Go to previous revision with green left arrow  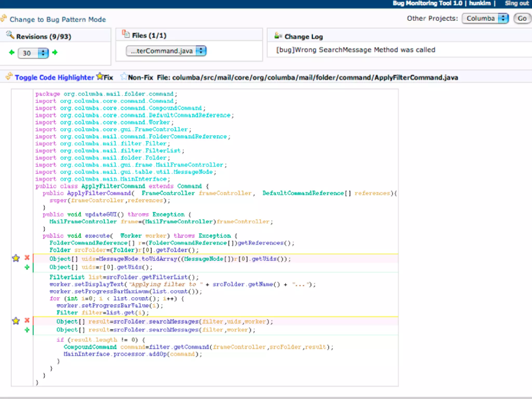coord(12,52)
